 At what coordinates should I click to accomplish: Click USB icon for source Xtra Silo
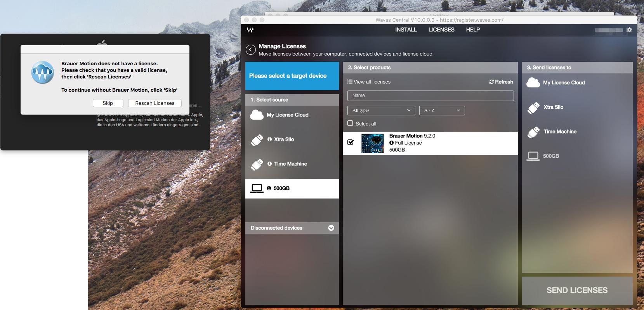tap(257, 140)
